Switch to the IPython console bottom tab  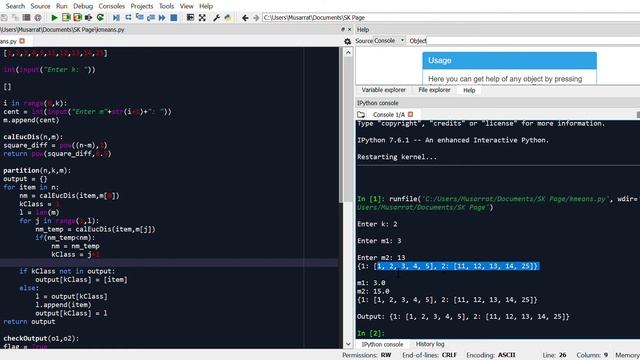(x=382, y=344)
